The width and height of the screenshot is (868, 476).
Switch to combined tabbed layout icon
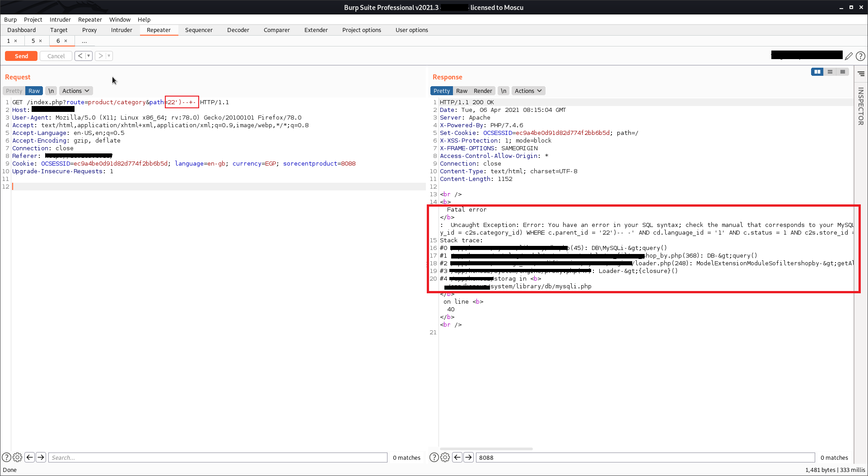pos(843,72)
